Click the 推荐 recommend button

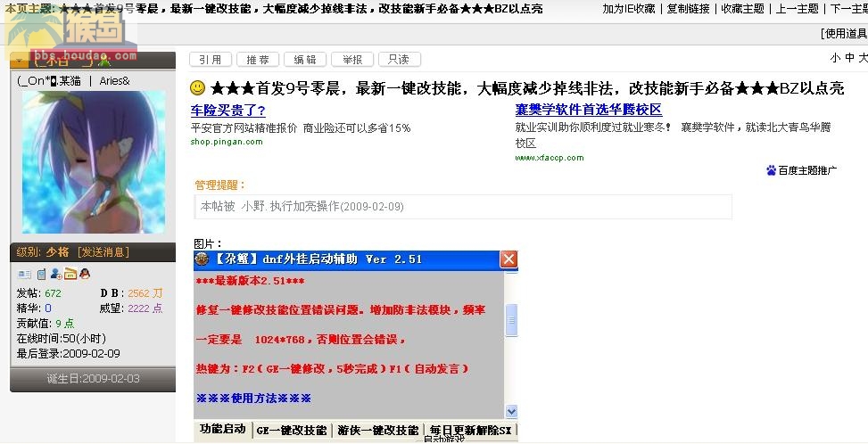click(x=258, y=59)
